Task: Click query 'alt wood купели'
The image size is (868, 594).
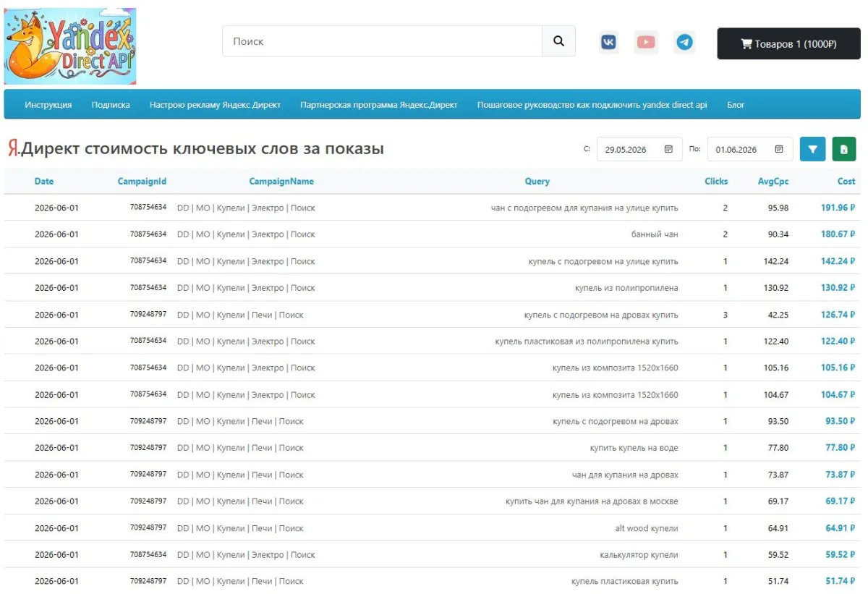Action: pyautogui.click(x=647, y=528)
